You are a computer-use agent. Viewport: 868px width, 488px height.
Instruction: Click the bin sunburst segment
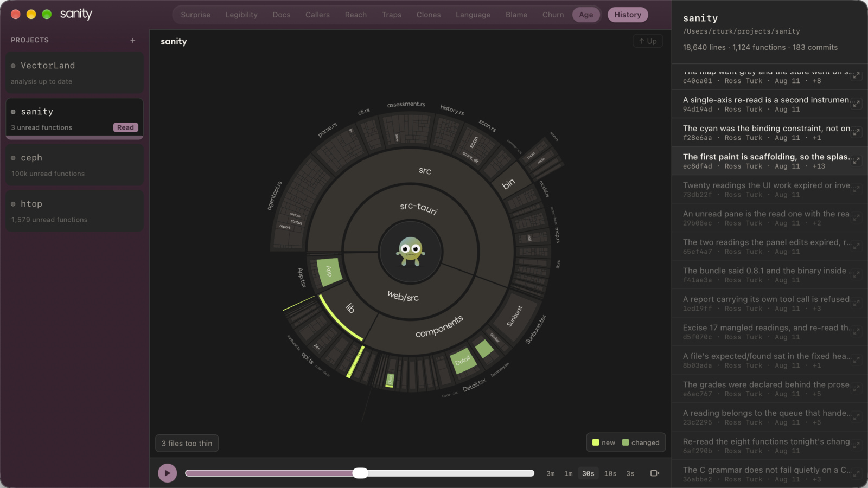pos(508,184)
